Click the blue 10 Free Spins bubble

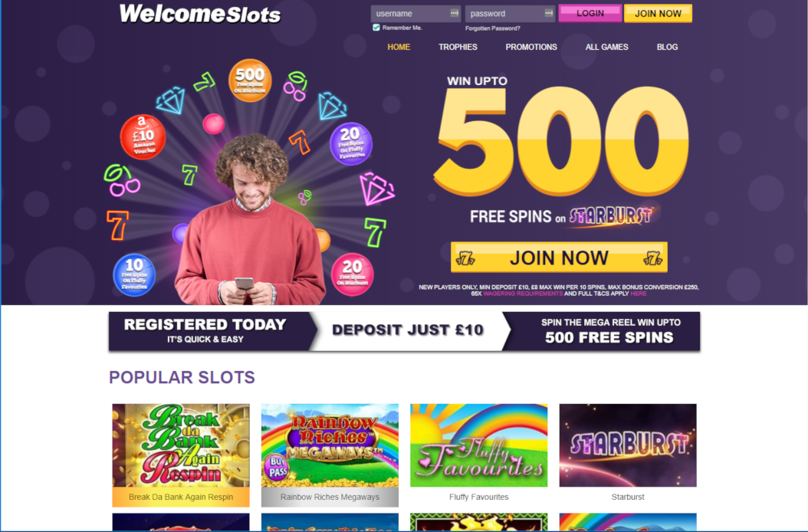[134, 274]
